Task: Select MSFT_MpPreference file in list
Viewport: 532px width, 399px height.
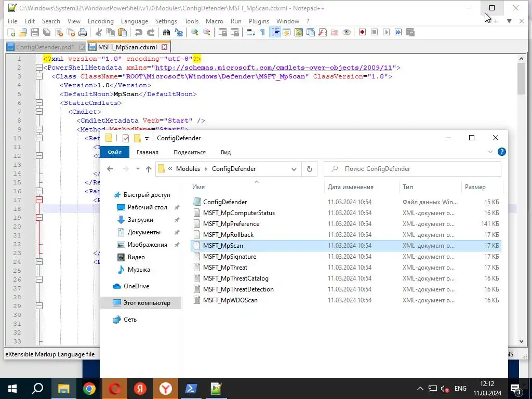Action: 346,224
